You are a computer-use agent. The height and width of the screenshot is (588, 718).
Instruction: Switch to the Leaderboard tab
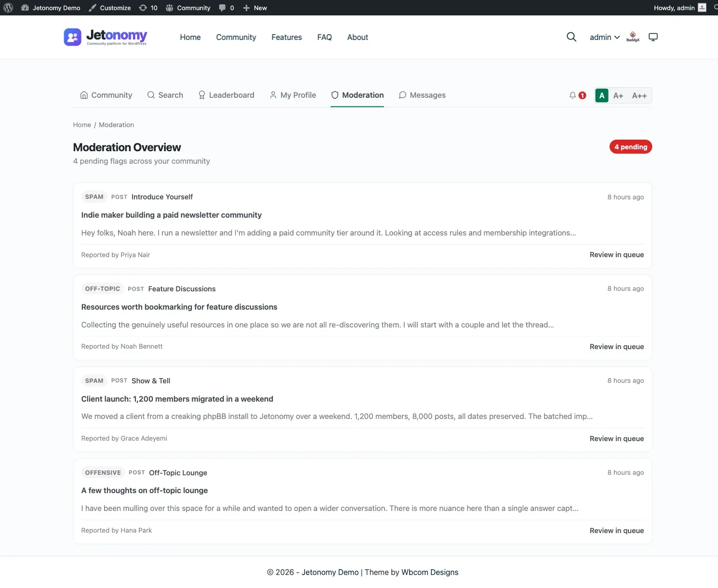coord(226,95)
